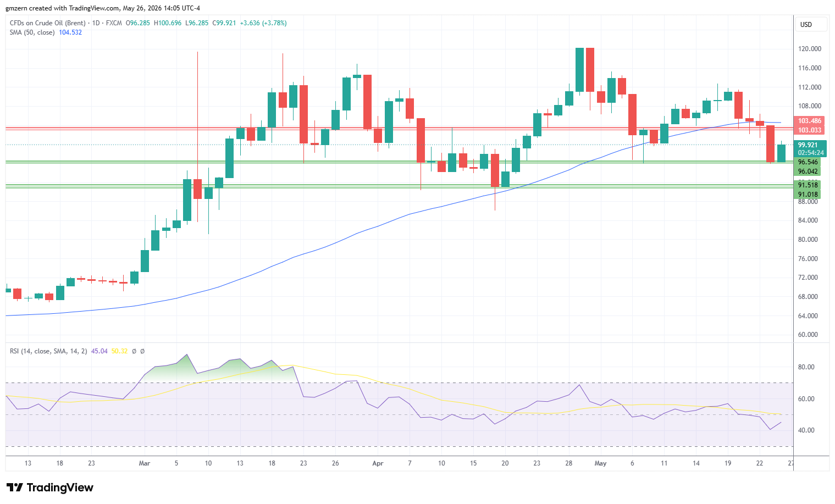Click the close value C99.921 in legend

tap(224, 23)
